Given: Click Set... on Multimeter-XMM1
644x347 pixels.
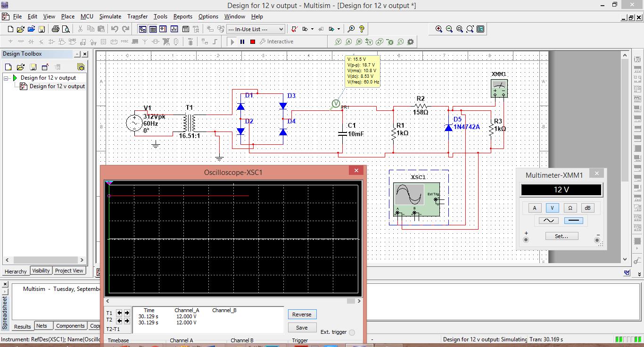Looking at the screenshot, I should tap(561, 236).
